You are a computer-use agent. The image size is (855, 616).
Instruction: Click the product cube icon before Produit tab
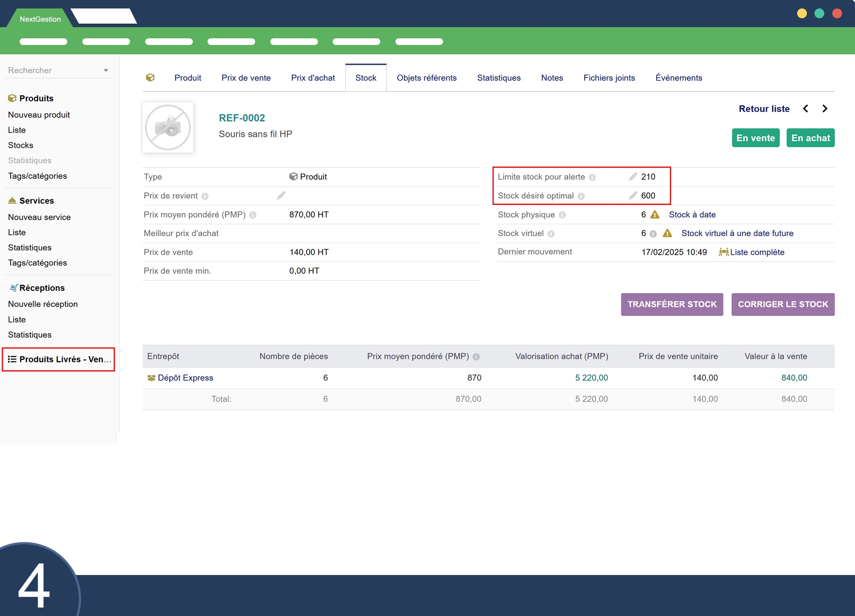point(150,78)
